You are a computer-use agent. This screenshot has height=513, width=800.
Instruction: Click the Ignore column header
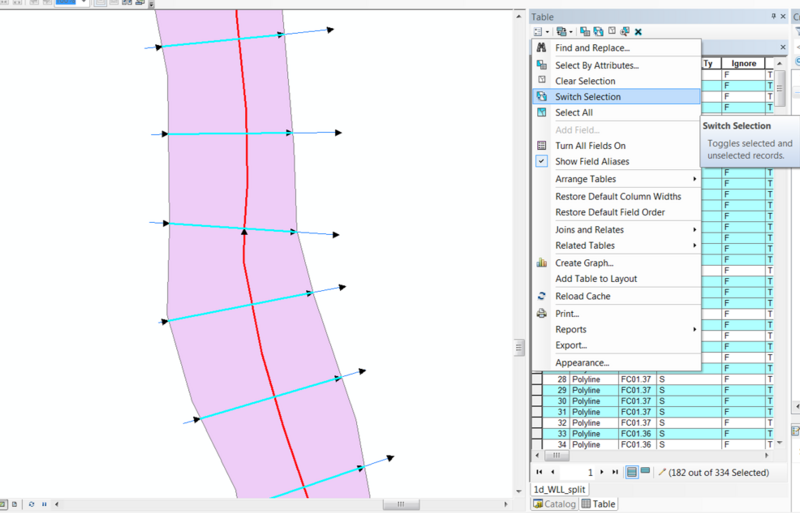click(x=744, y=63)
